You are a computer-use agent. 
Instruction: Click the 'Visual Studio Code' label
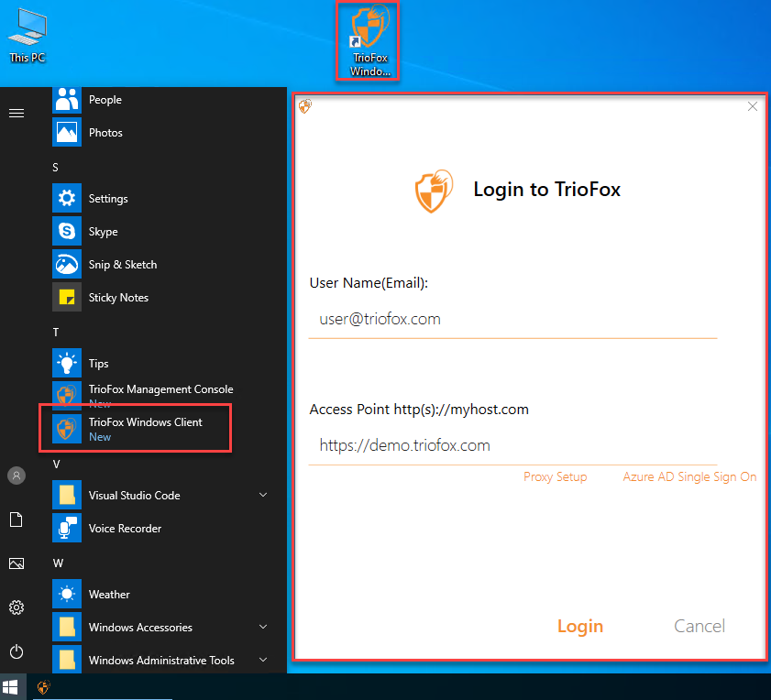click(134, 495)
